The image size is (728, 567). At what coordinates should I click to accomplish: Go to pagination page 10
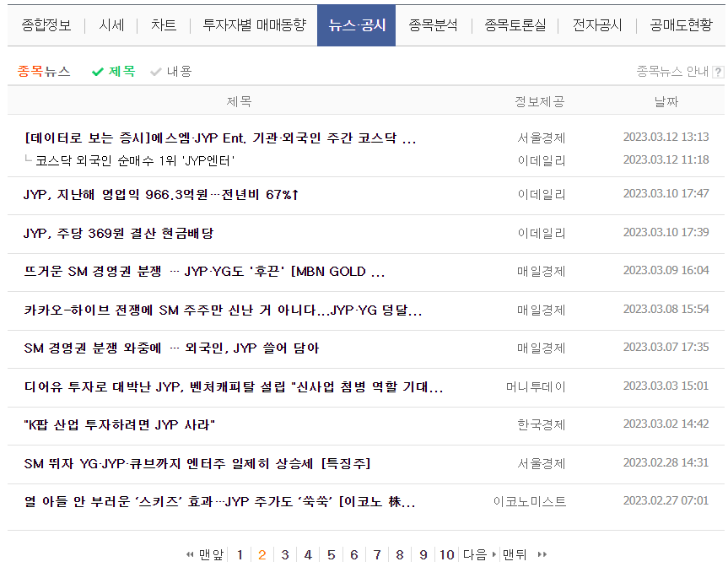(446, 554)
